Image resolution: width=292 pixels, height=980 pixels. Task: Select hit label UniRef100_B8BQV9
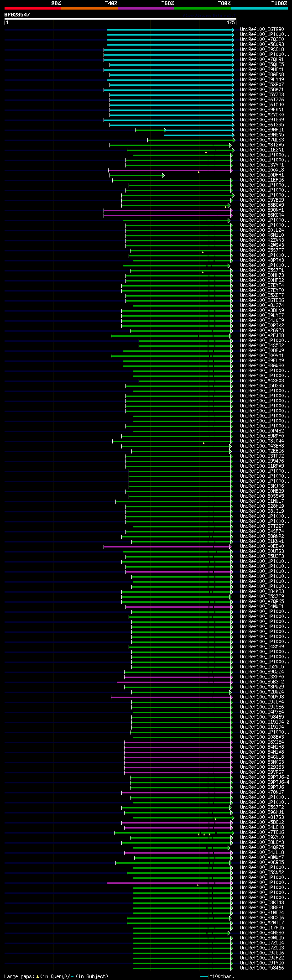tap(262, 205)
